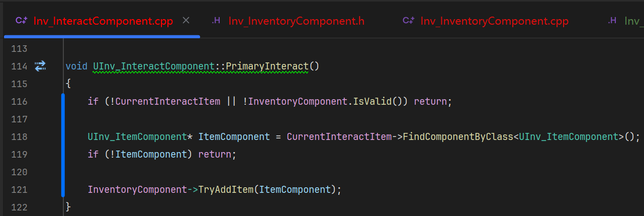Click the C++ file icon on Inv_InventoryComponent.cpp tab
The image size is (644, 216).
[x=408, y=21]
